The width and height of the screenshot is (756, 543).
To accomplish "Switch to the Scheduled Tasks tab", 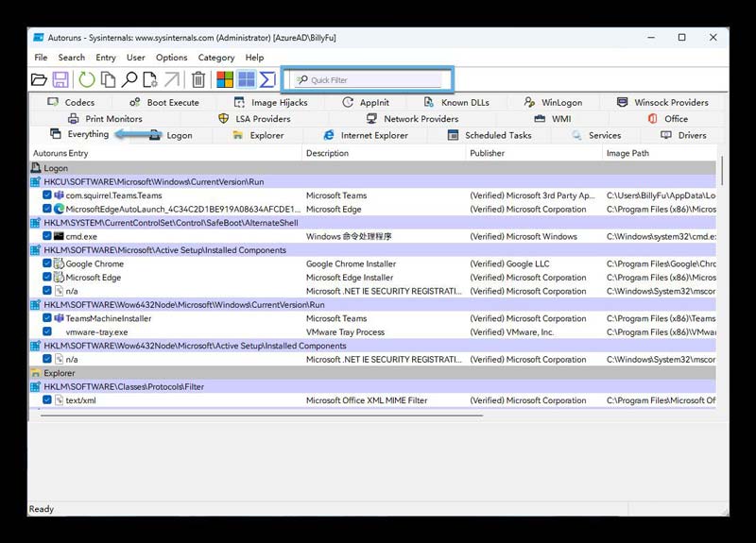I will click(x=490, y=135).
